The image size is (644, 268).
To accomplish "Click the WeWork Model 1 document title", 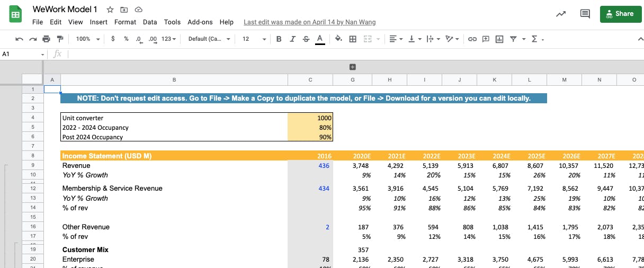I will [x=65, y=10].
